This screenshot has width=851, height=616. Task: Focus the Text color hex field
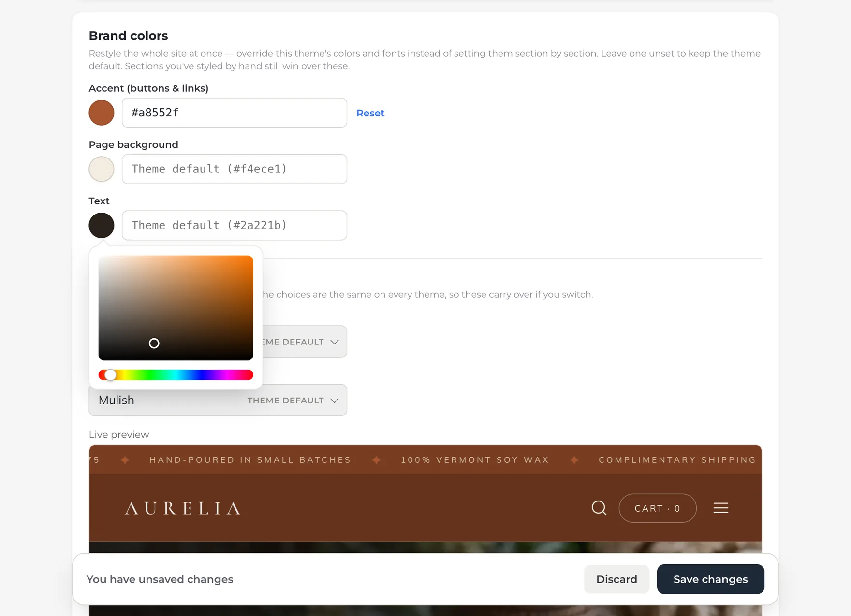pyautogui.click(x=235, y=225)
